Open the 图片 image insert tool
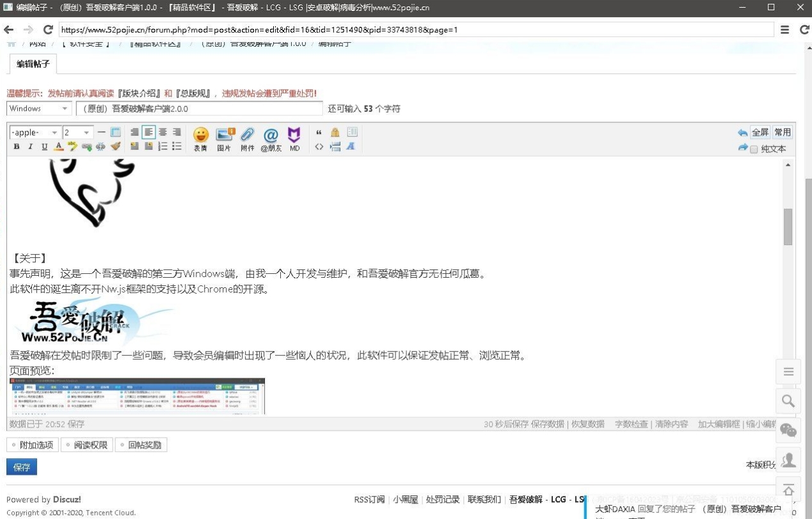The image size is (812, 519). (225, 136)
